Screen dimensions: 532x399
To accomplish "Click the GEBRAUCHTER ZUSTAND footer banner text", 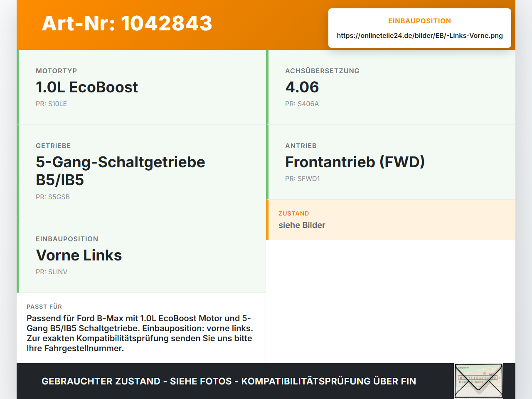I will pos(229,381).
